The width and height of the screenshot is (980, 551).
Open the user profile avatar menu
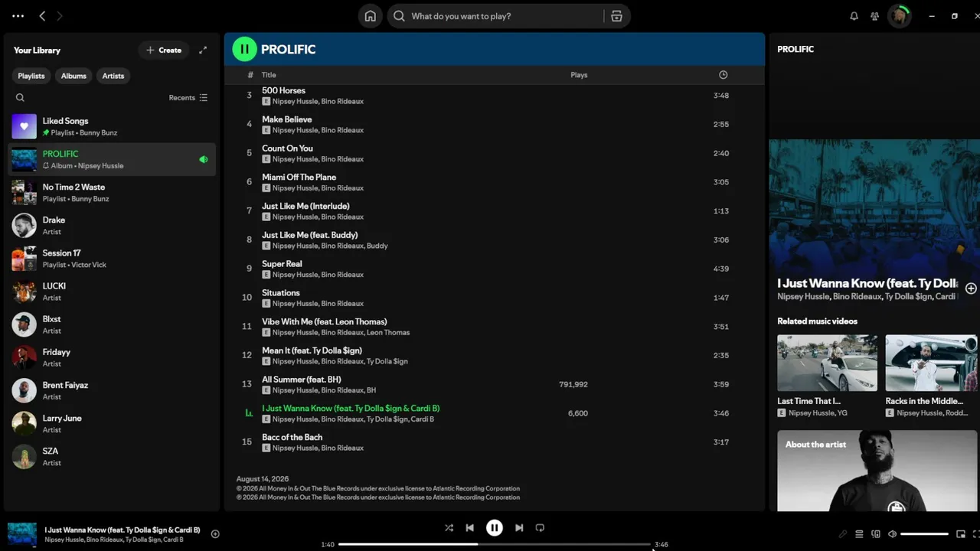[900, 16]
